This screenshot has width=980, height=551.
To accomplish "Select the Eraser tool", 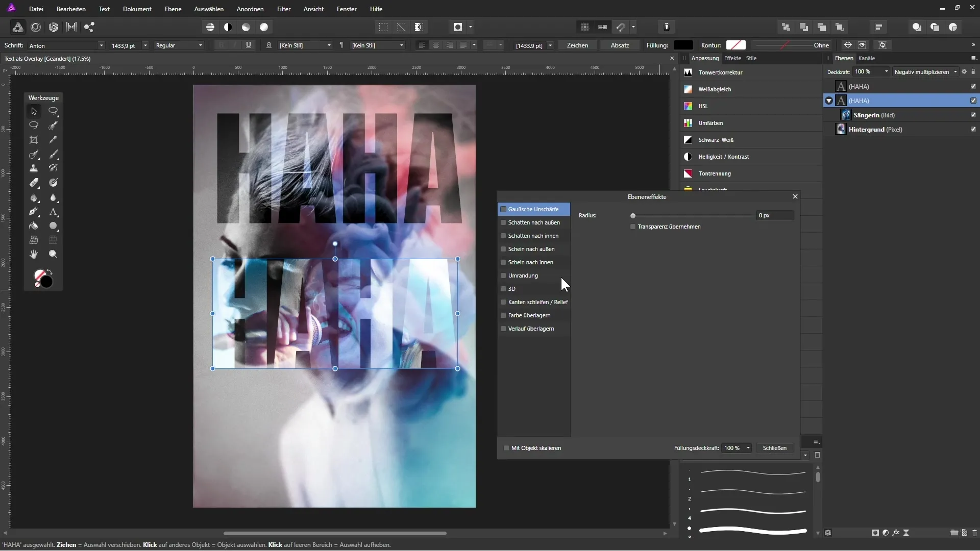I will [x=34, y=183].
